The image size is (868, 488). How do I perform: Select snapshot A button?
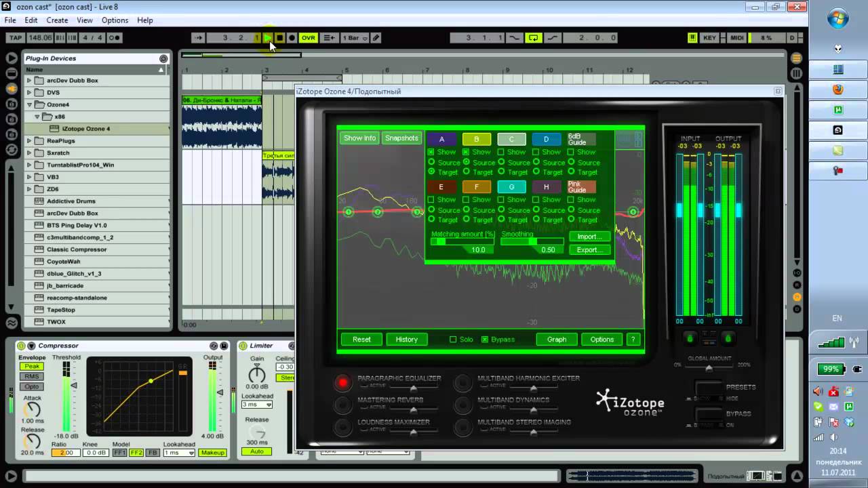point(441,140)
